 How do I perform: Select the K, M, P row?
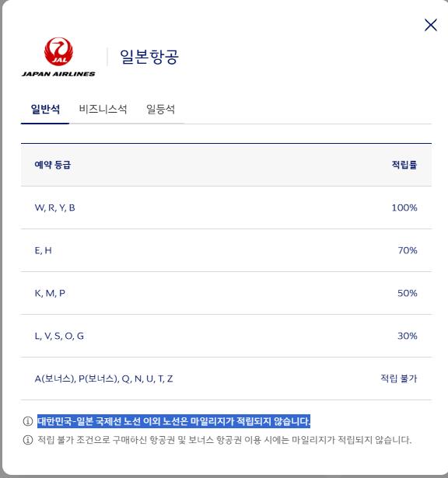(226, 293)
